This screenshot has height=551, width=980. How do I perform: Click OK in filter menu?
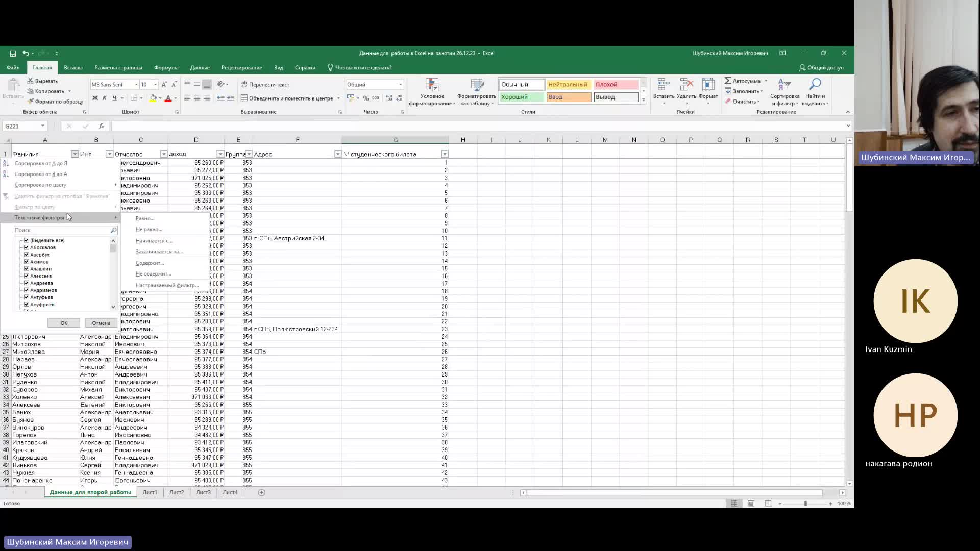click(64, 323)
